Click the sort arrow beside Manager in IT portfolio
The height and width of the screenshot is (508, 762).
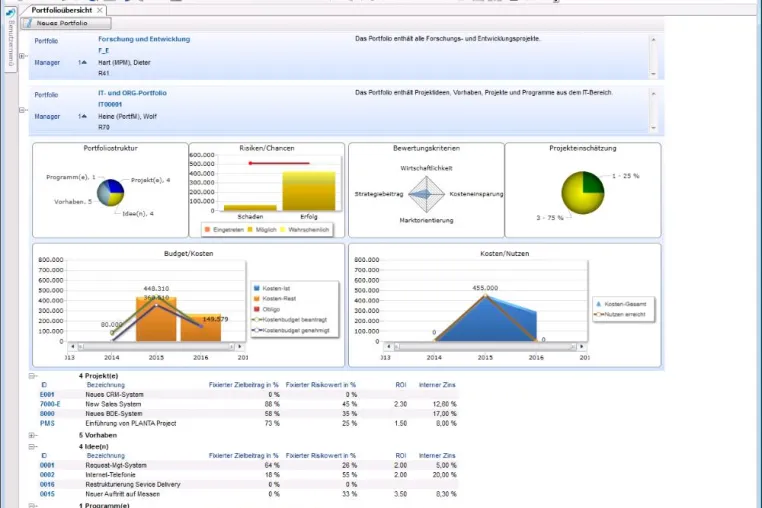(83, 116)
